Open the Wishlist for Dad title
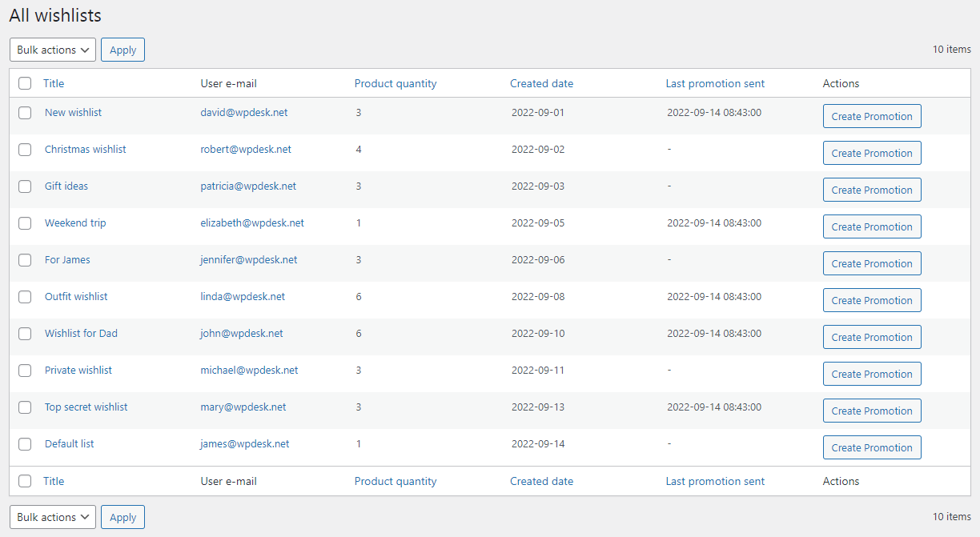980x537 pixels. tap(81, 334)
